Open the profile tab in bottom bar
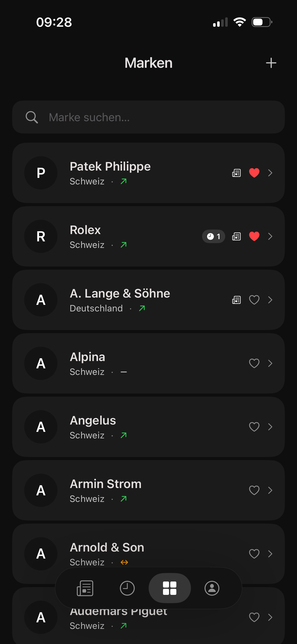 tap(212, 588)
